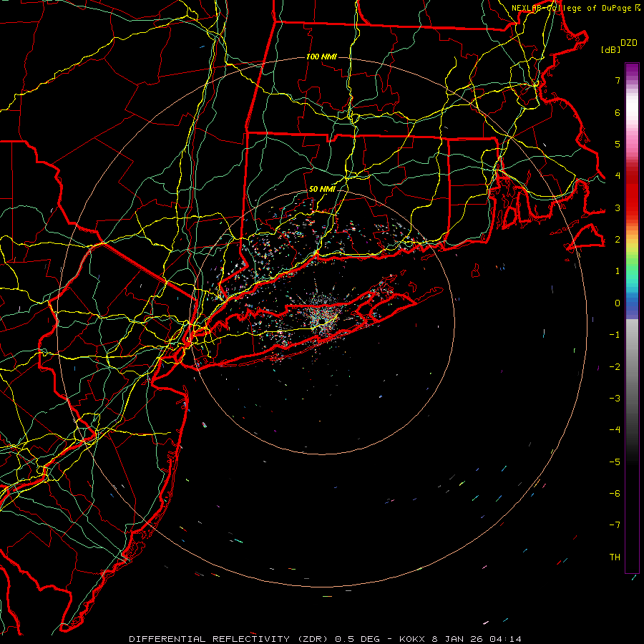
Task: Click the [dB] unit label
Action: click(x=610, y=49)
